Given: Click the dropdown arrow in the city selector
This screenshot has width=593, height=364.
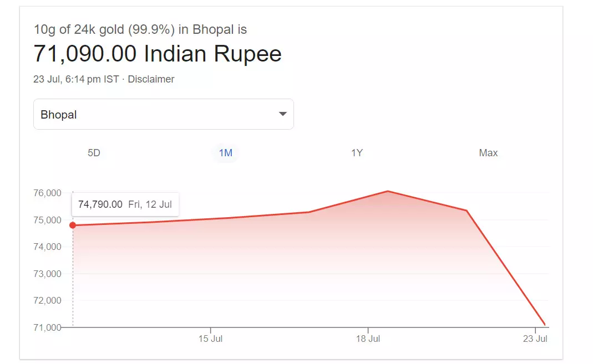Looking at the screenshot, I should (x=282, y=114).
